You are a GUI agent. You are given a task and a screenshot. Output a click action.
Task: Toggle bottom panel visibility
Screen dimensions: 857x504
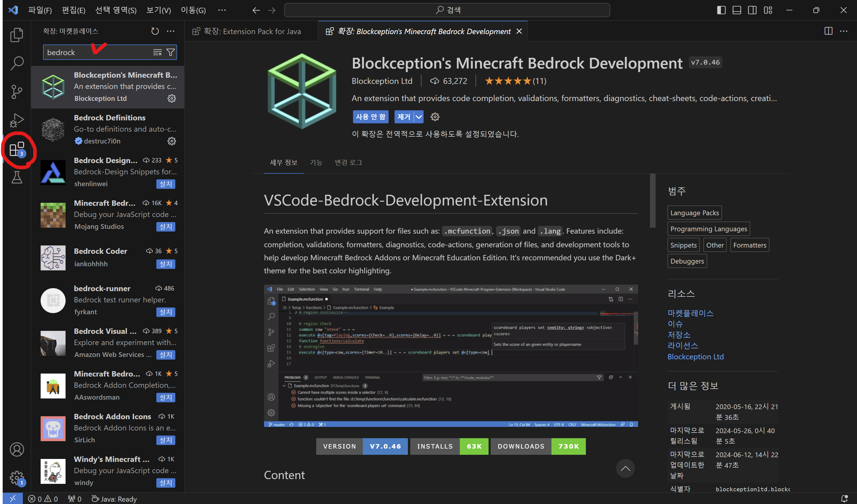click(x=737, y=10)
